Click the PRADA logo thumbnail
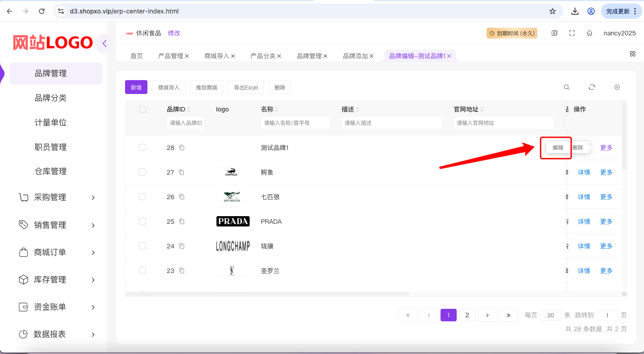 [233, 221]
